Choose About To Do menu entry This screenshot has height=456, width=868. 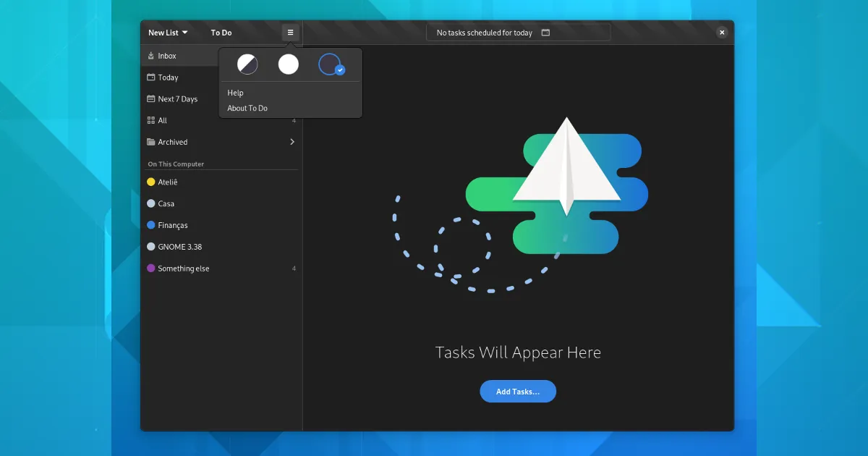[x=247, y=109]
